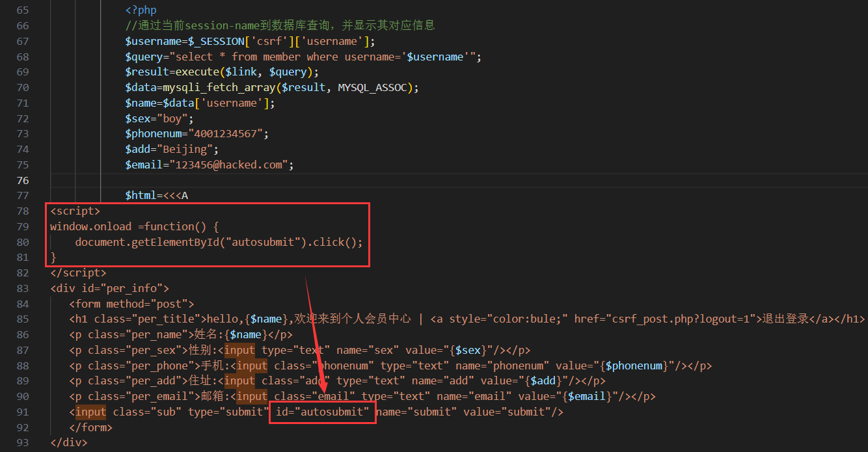Click the <form method="post"> tag
This screenshot has height=452, width=868.
pyautogui.click(x=131, y=304)
